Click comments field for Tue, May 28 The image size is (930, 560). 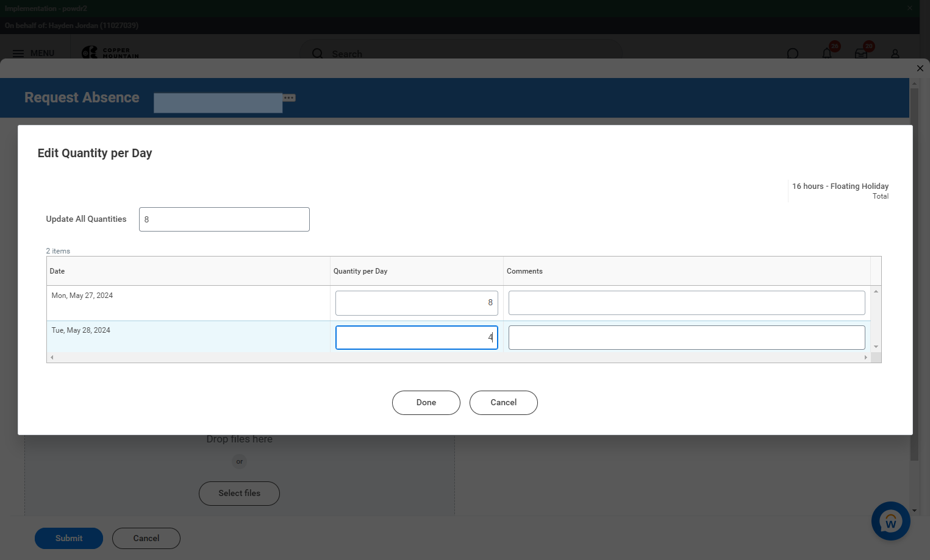[x=687, y=338]
